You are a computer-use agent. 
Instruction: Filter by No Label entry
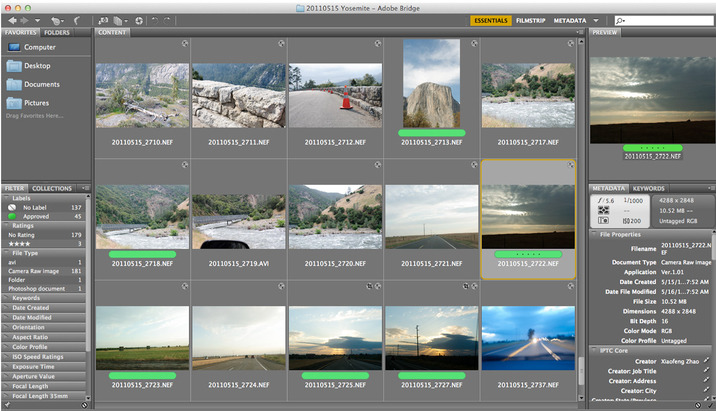(35, 206)
